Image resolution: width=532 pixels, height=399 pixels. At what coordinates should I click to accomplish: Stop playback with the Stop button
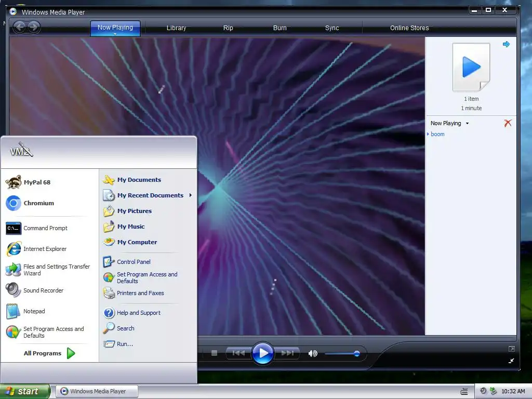[x=214, y=353]
